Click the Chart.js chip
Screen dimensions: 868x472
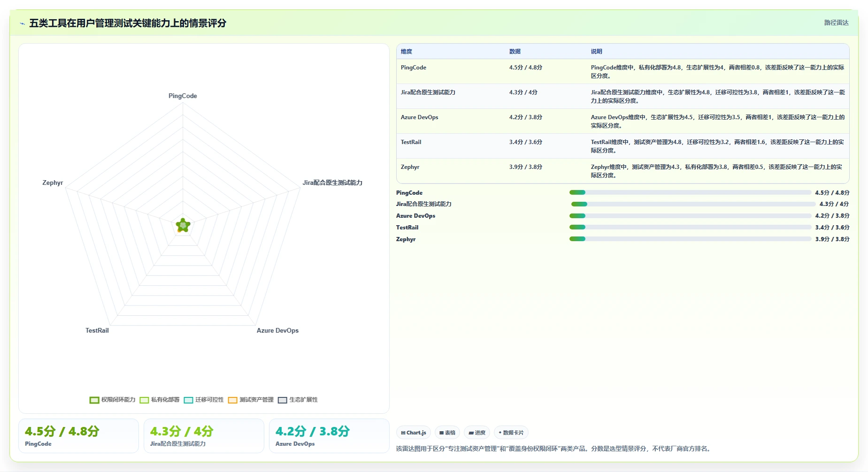[414, 433]
